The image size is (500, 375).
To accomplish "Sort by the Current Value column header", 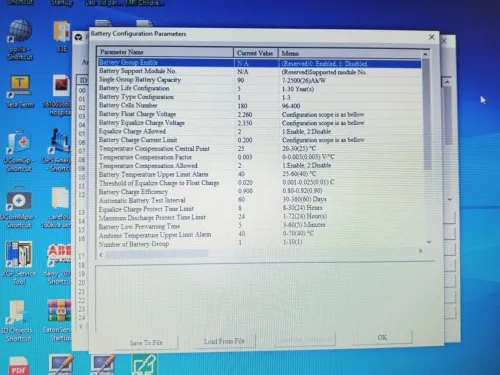I will 255,53.
